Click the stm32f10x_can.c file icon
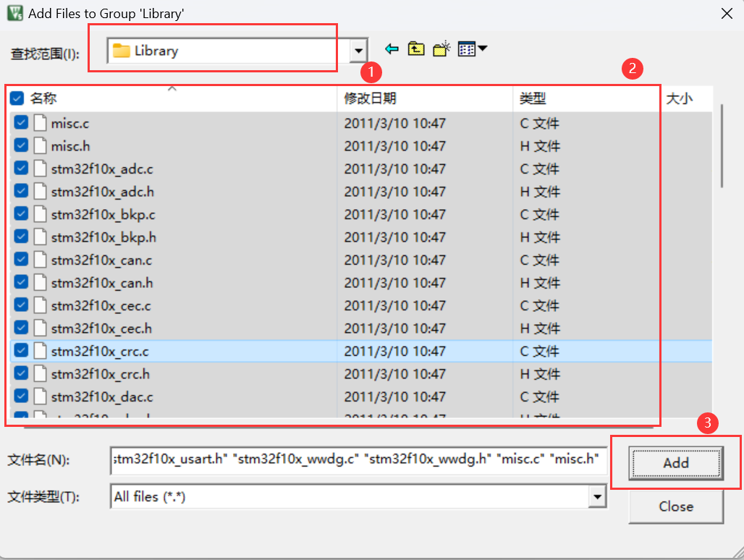The width and height of the screenshot is (744, 560). point(41,259)
